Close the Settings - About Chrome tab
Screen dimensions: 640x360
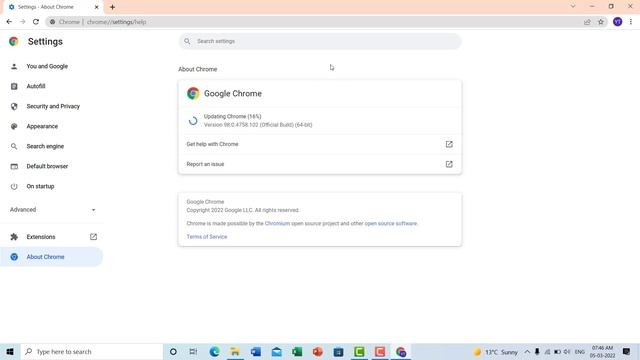click(x=97, y=7)
